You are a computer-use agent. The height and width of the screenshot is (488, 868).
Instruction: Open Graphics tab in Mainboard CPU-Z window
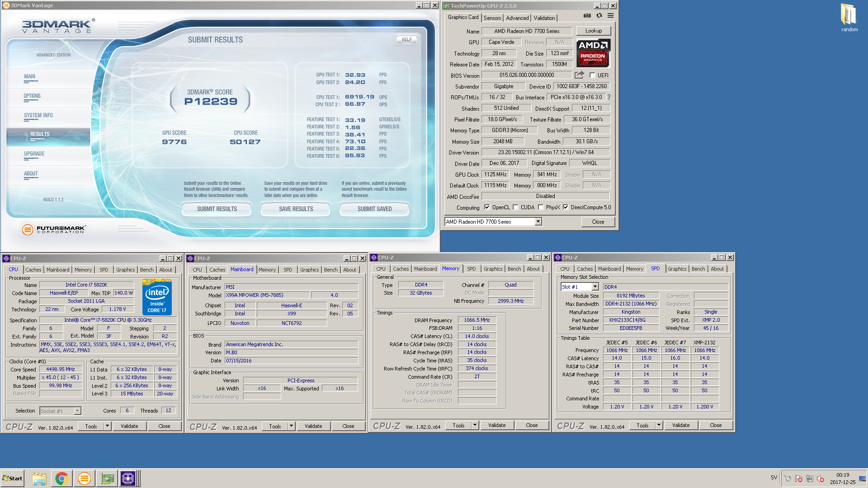tap(310, 270)
